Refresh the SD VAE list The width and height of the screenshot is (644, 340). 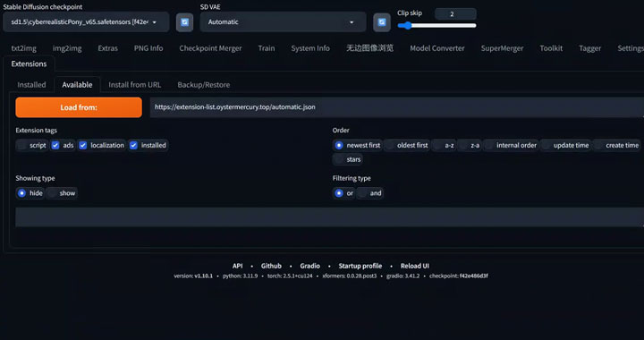(382, 22)
